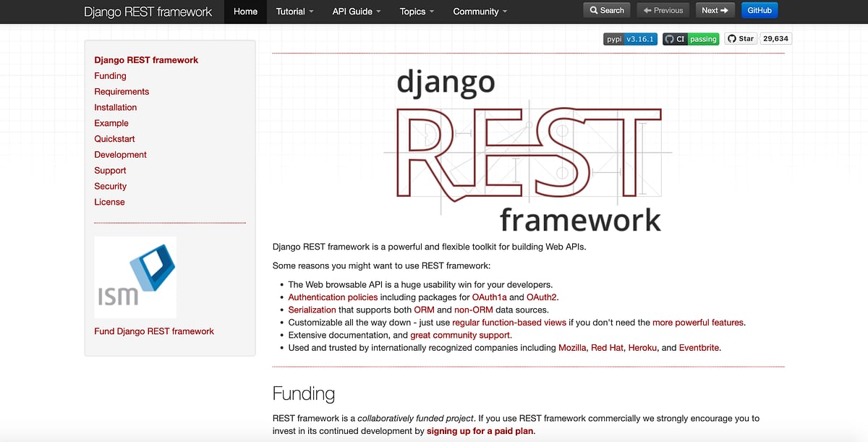
Task: Jump to Security in sidebar
Action: 110,186
